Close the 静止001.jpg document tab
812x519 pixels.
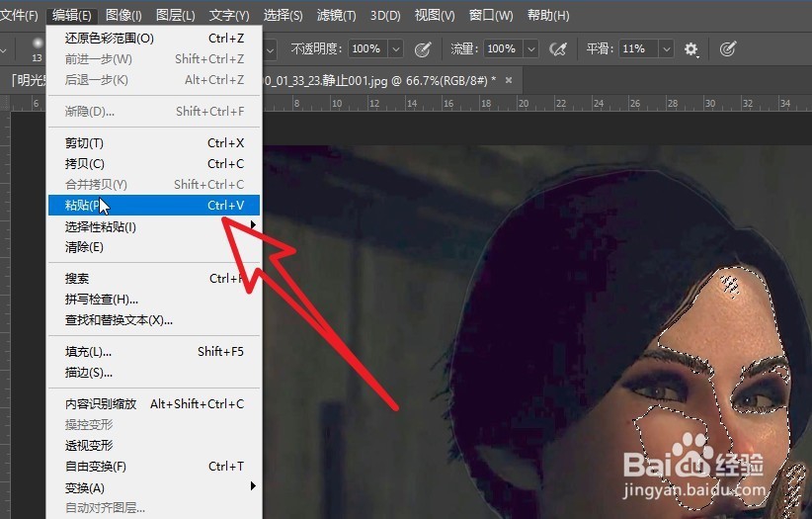click(509, 80)
